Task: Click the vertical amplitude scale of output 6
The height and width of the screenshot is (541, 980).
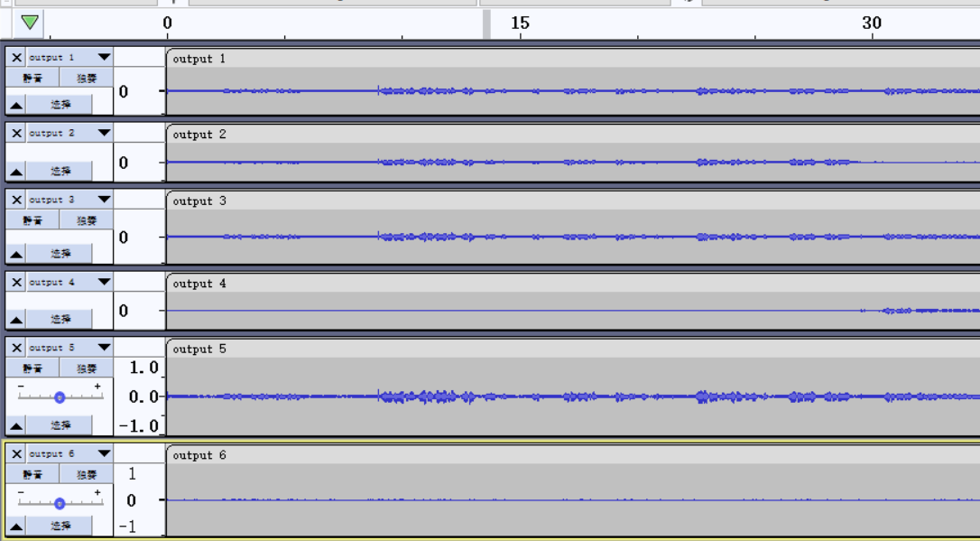Action: (139, 500)
